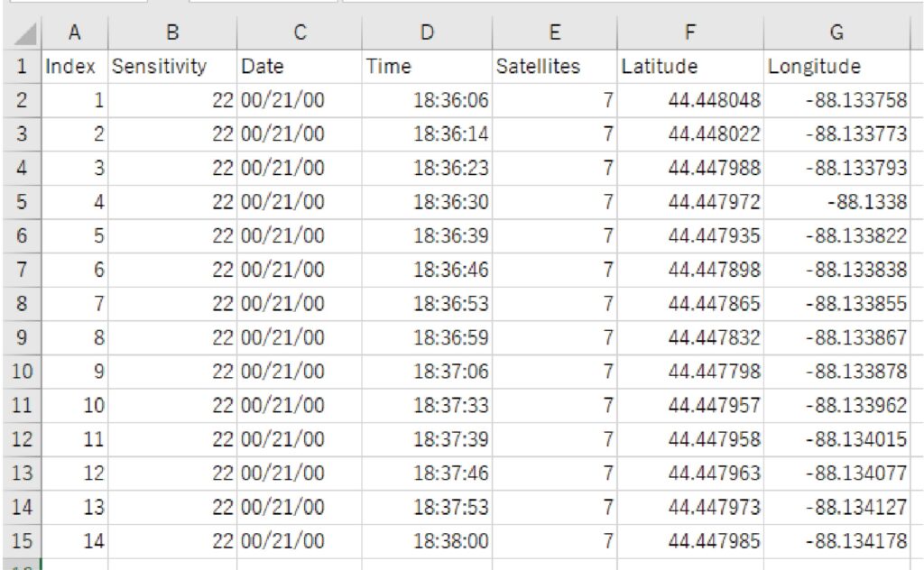Select time cell 18:37:06
Viewport: 924px width, 570px height.
427,372
